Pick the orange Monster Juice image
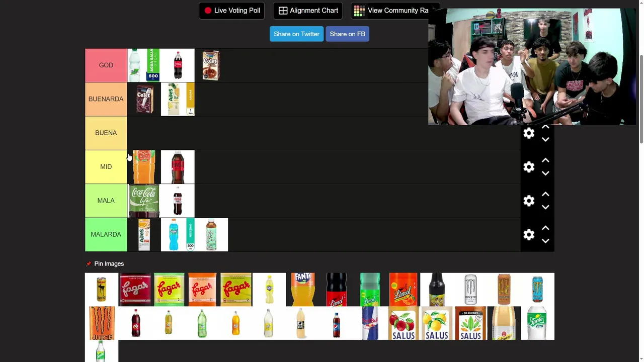Viewport: 644px width, 362px height. click(x=102, y=323)
